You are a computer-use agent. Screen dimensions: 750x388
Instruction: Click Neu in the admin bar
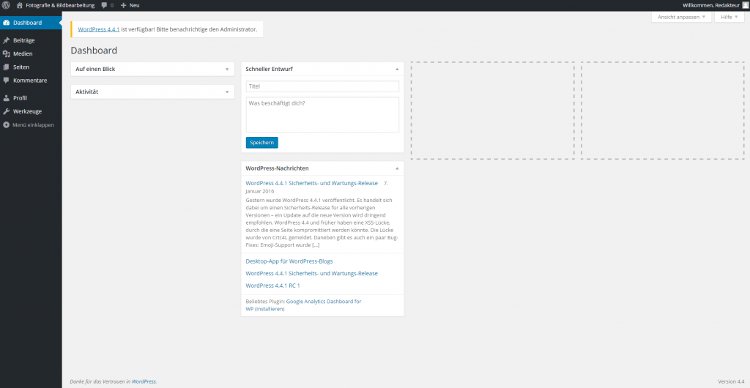(134, 5)
